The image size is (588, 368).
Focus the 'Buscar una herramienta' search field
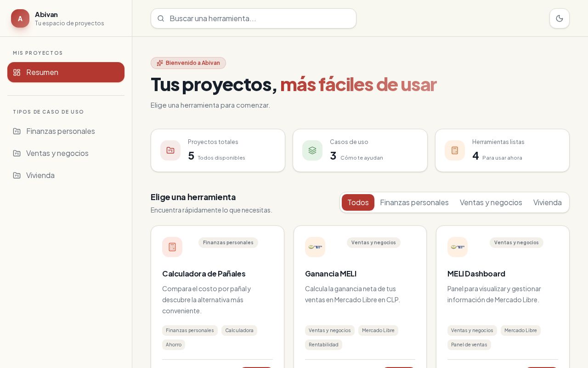[x=254, y=18]
